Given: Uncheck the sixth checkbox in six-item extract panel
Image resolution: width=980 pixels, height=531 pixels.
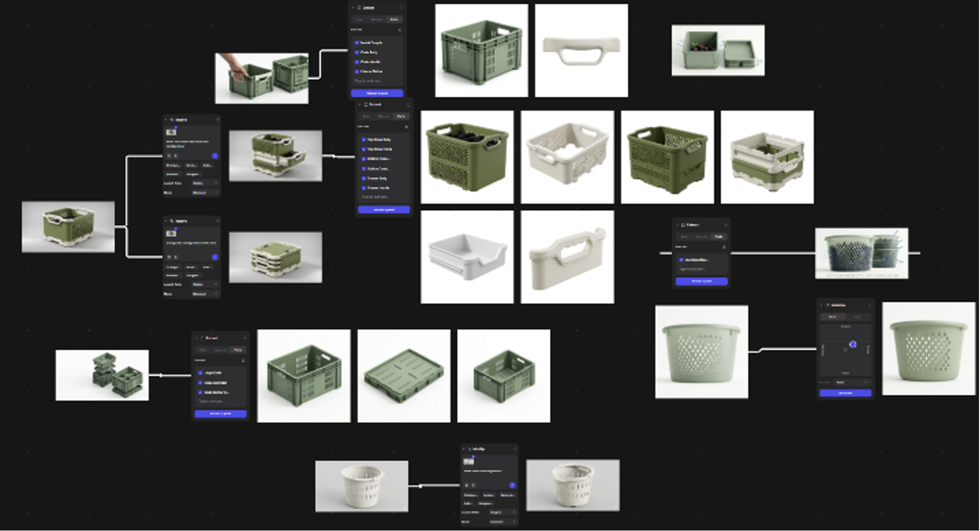Looking at the screenshot, I should point(364,188).
